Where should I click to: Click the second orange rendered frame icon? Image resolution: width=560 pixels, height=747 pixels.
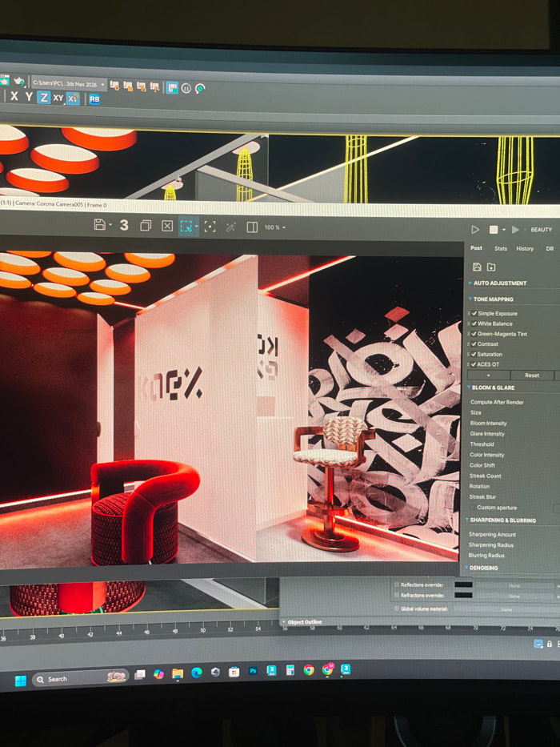point(128,86)
